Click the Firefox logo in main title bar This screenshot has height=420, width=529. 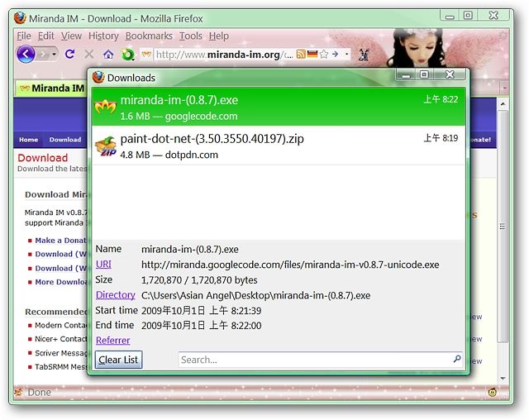(x=20, y=18)
